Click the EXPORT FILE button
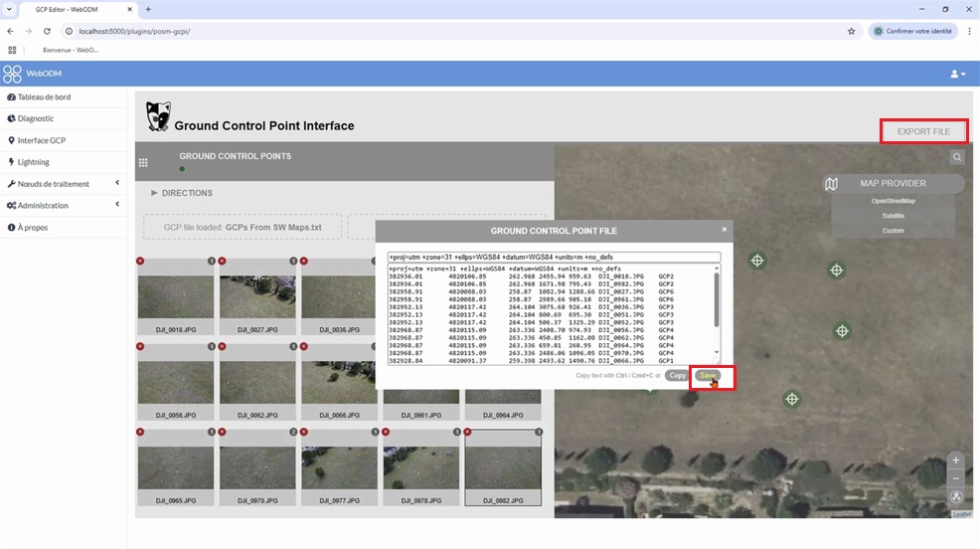Screen dimensions: 980x549 (923, 132)
